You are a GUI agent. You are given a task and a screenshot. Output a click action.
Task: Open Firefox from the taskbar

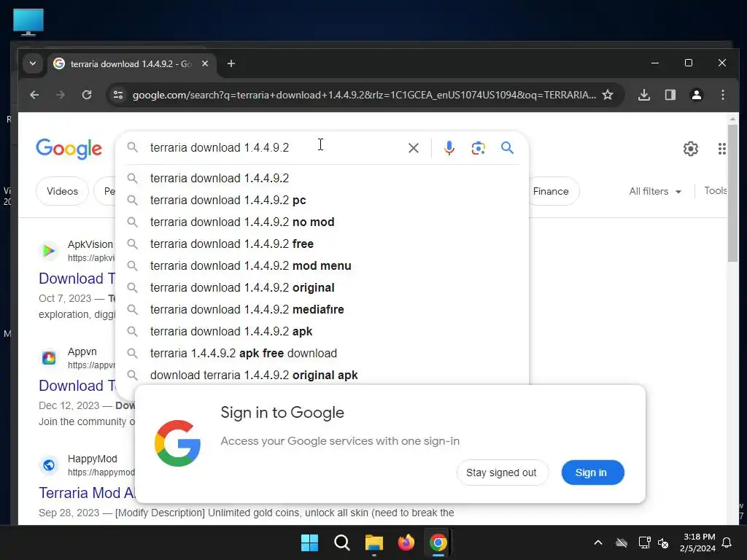coord(406,542)
